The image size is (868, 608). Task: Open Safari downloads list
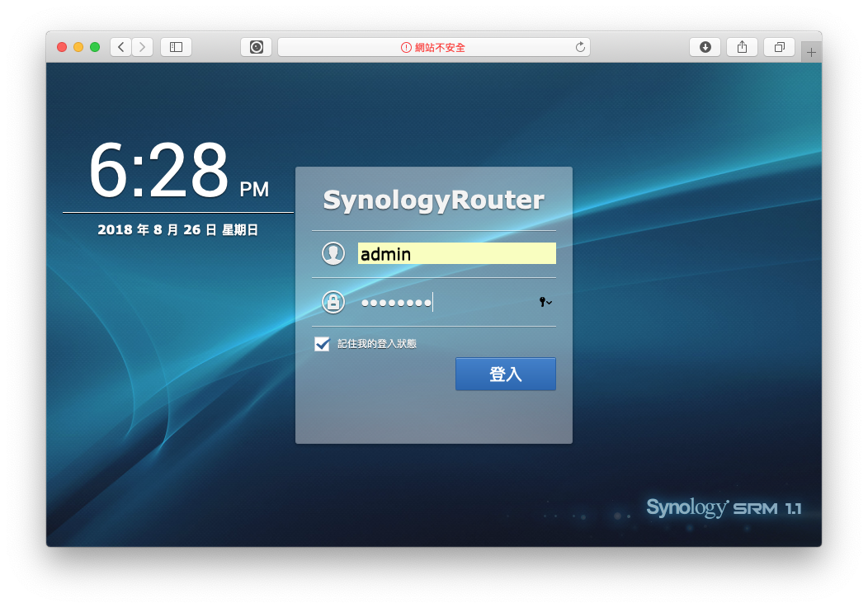[x=705, y=47]
